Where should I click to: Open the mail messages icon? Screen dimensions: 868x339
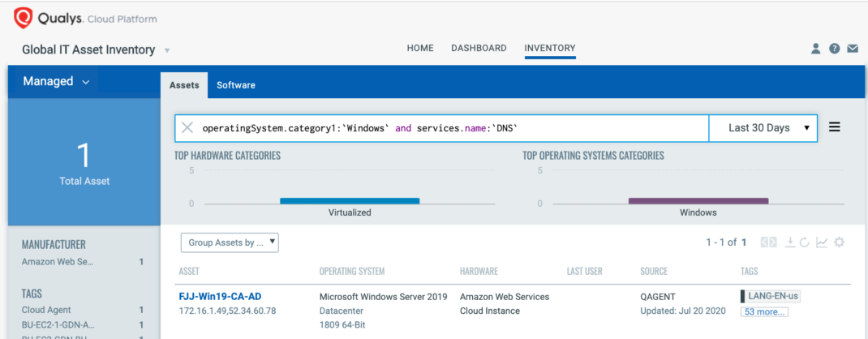pos(853,49)
